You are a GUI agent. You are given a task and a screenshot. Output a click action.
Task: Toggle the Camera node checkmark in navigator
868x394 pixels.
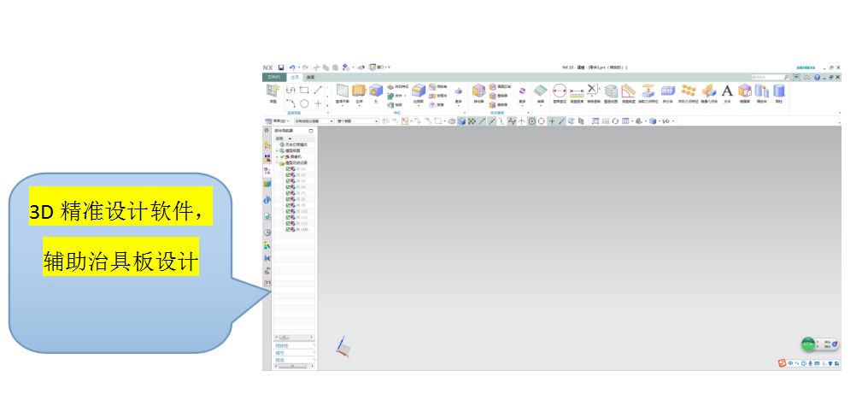(283, 157)
